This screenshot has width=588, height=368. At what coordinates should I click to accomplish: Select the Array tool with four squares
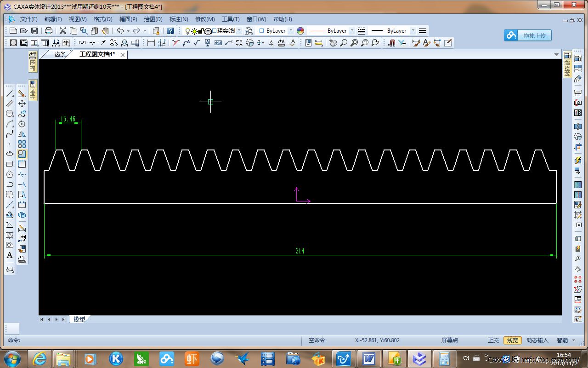coord(22,144)
